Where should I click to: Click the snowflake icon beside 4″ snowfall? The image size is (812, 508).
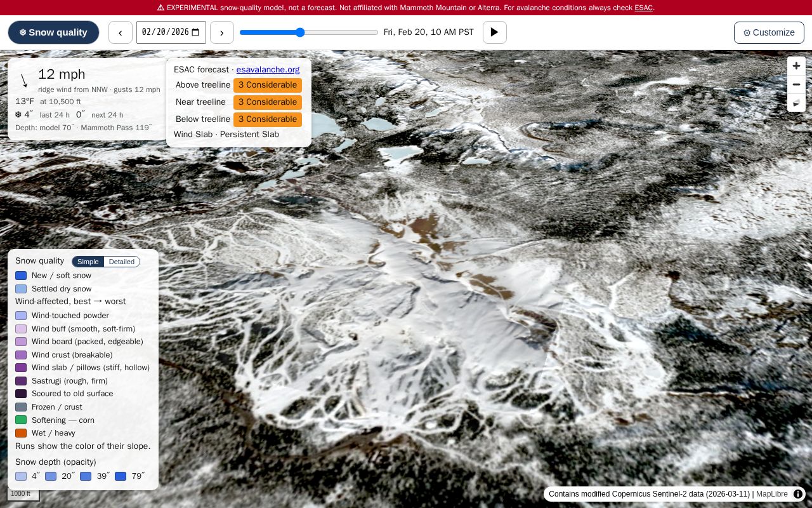tap(18, 115)
